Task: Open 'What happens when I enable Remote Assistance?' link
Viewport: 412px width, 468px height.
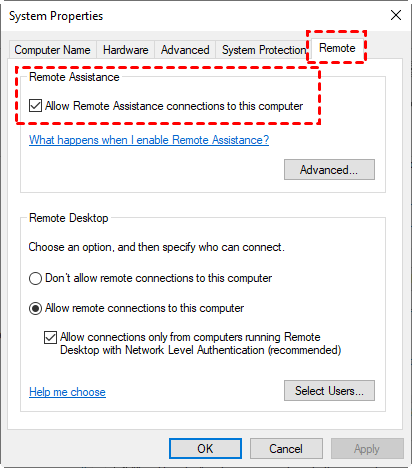Action: click(149, 140)
